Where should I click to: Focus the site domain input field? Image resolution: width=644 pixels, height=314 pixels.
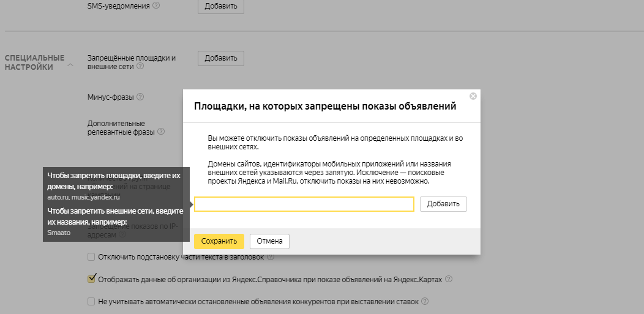pos(304,204)
